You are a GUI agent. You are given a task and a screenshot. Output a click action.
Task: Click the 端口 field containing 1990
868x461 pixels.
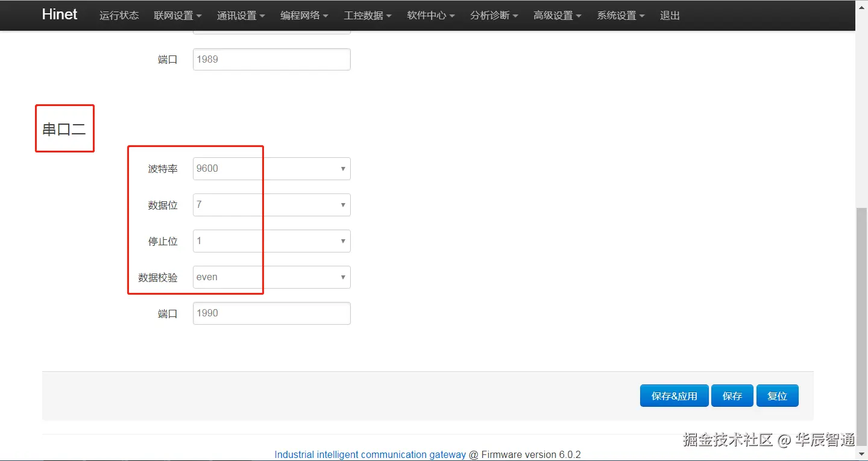pyautogui.click(x=271, y=313)
